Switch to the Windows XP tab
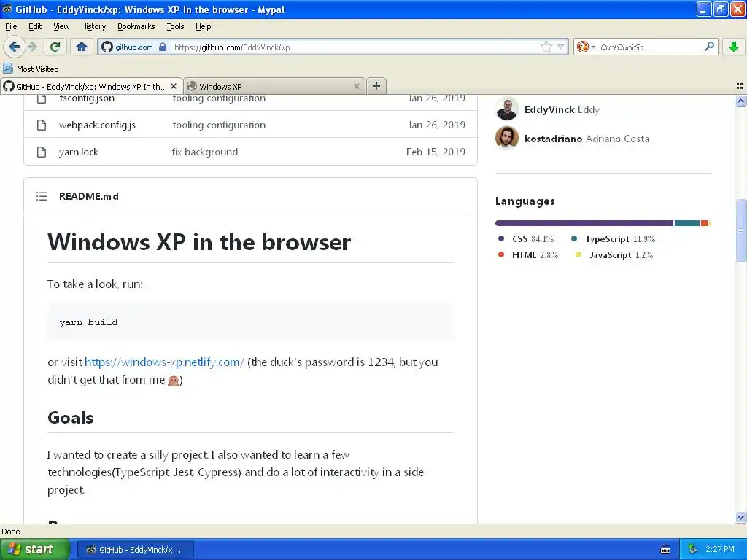This screenshot has height=560, width=747. pyautogui.click(x=274, y=86)
